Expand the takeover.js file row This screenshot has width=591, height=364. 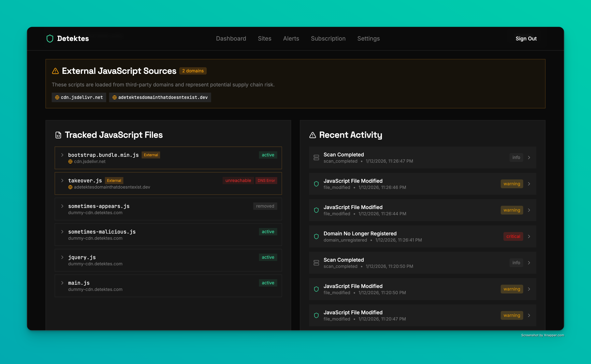[x=62, y=181]
